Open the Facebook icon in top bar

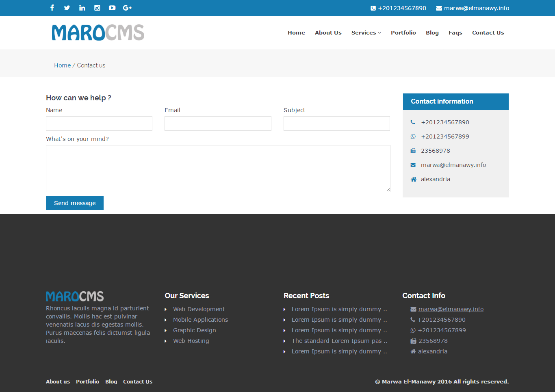point(52,8)
